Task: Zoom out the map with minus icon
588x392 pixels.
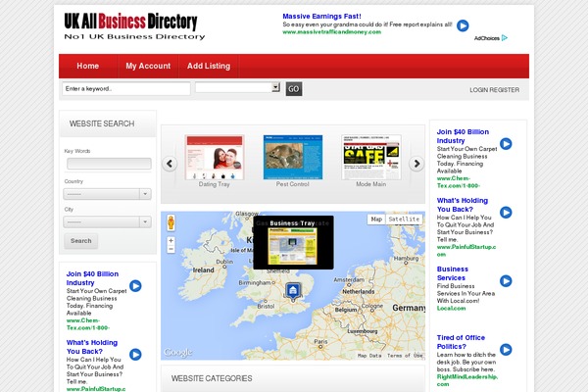Action: click(x=171, y=249)
